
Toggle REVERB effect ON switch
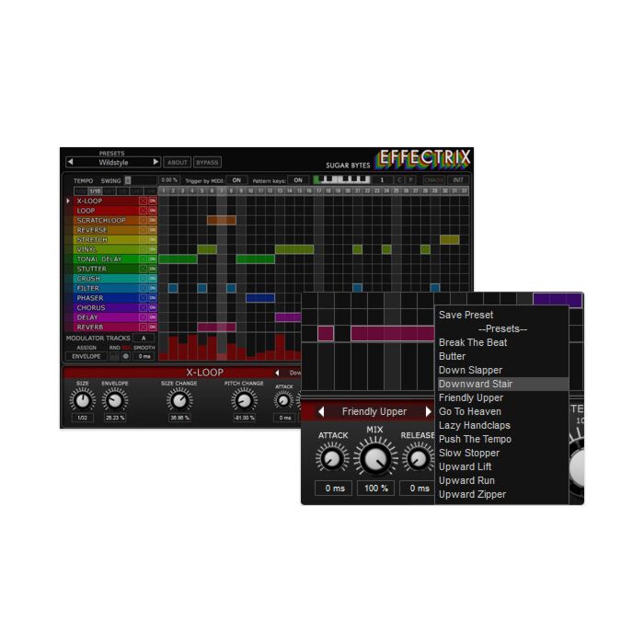(153, 327)
